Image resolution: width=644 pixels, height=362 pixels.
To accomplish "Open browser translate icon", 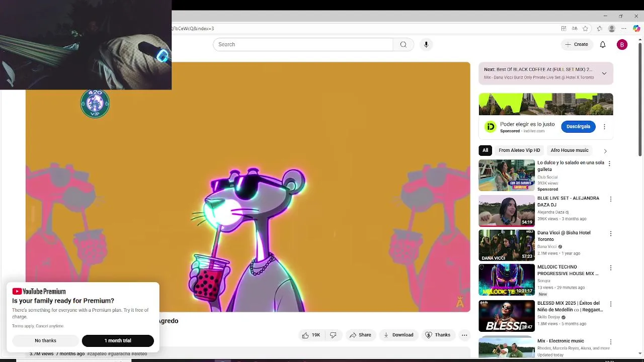I will (x=575, y=29).
